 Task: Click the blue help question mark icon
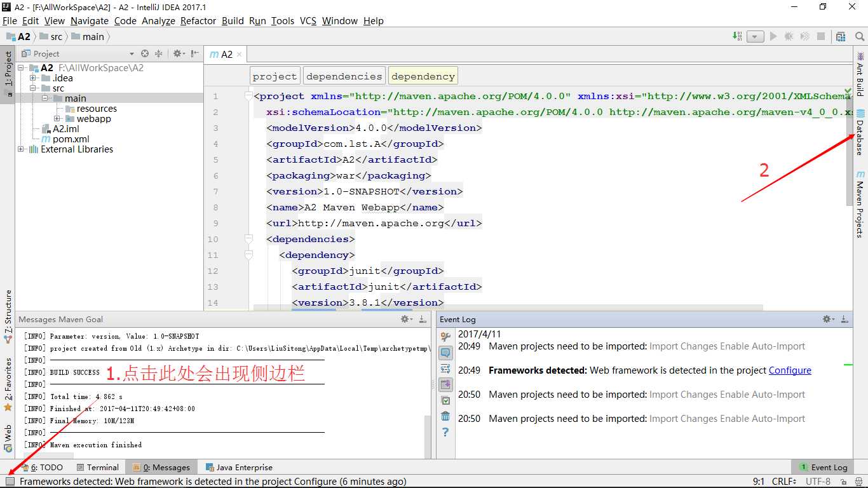(x=445, y=432)
